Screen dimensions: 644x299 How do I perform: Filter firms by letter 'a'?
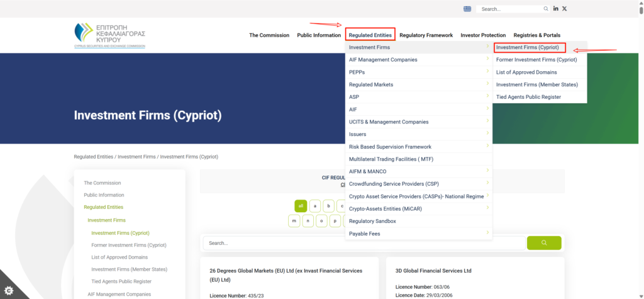coord(314,206)
